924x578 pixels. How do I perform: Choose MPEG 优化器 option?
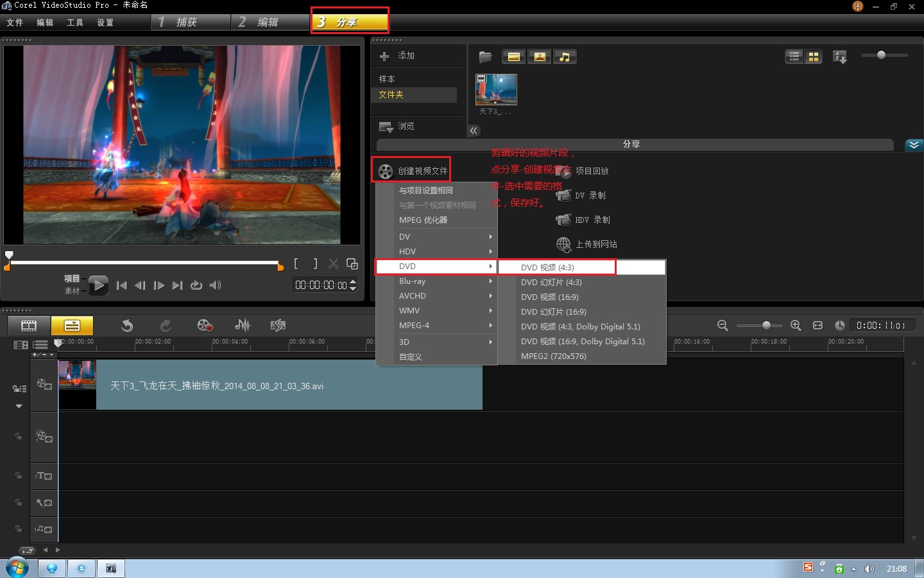pos(437,220)
